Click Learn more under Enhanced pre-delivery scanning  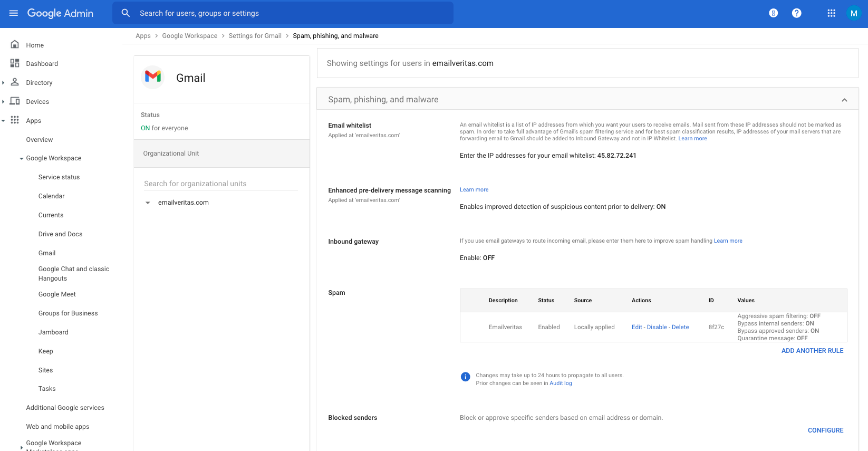(x=474, y=190)
